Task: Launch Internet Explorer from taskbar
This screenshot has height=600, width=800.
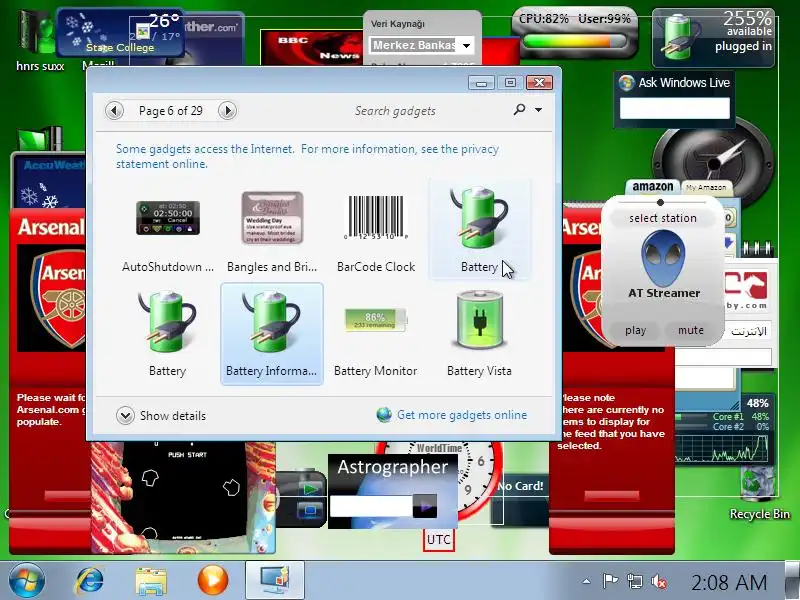Action: tap(89, 581)
